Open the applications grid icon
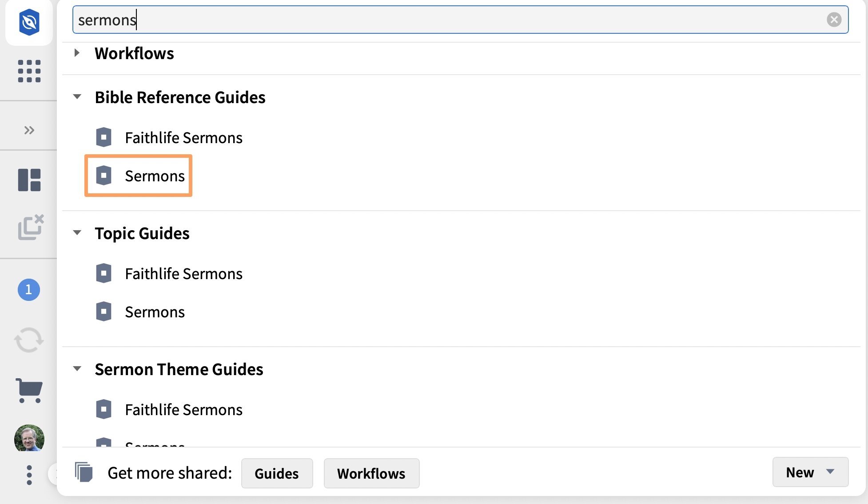868x504 pixels. (29, 71)
